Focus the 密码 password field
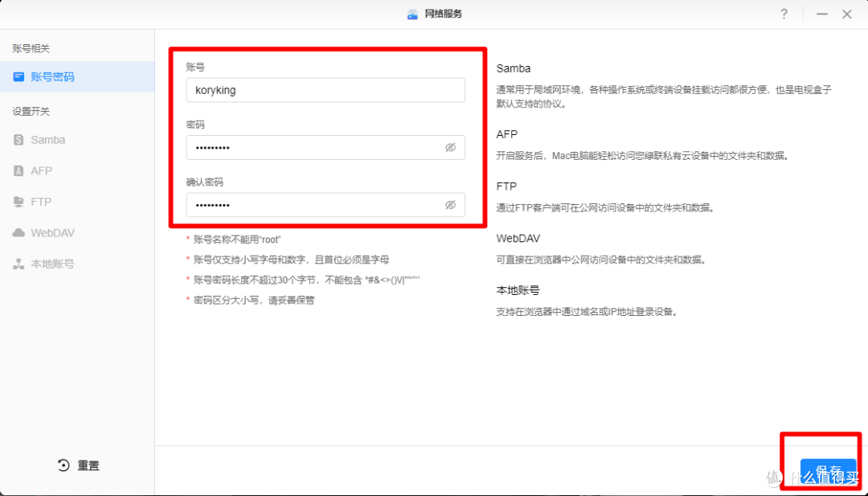This screenshot has height=496, width=868. tap(325, 148)
